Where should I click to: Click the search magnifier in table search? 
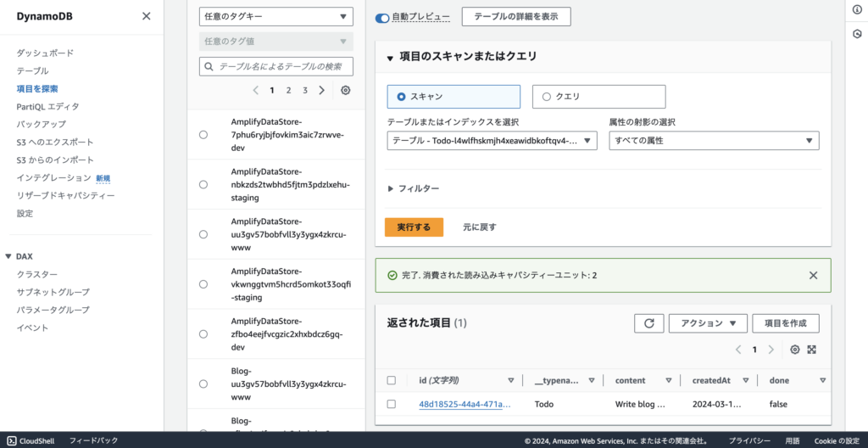point(209,66)
